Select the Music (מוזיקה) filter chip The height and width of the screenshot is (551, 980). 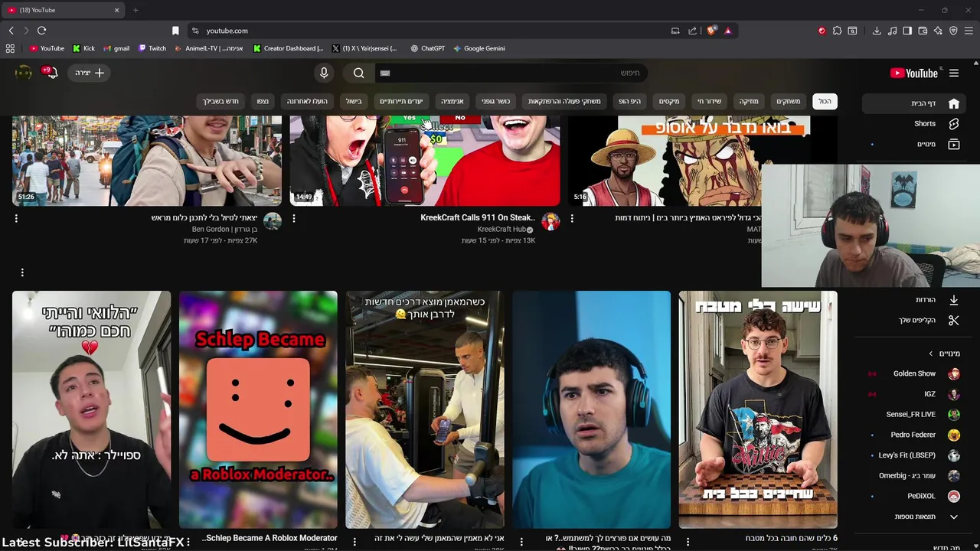[748, 101]
